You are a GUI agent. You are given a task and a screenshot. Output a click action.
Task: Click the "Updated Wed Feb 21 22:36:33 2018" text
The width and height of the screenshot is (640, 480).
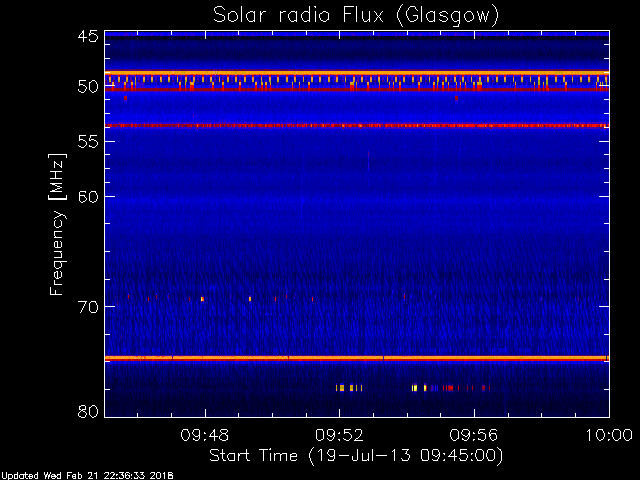click(87, 476)
